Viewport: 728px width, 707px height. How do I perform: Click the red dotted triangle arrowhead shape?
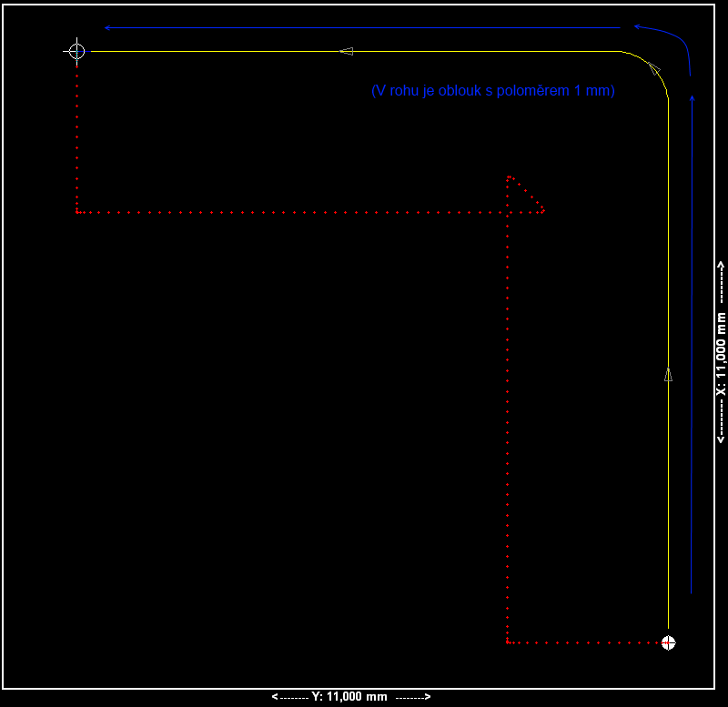523,197
